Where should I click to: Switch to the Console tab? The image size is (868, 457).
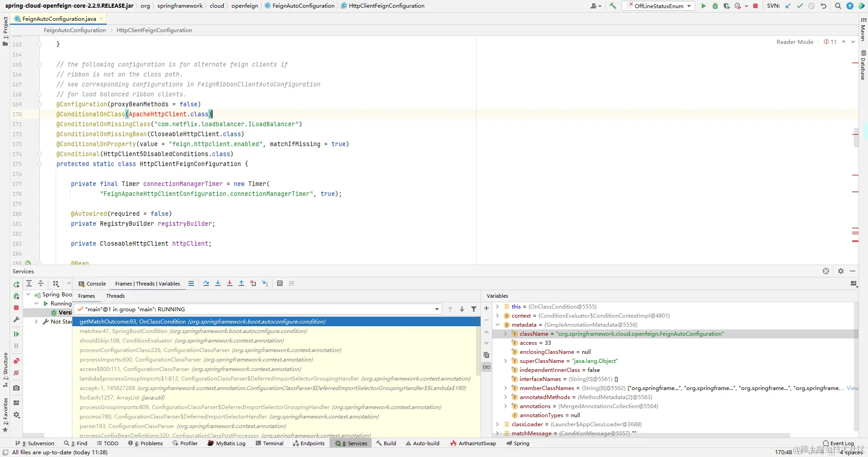(92, 284)
